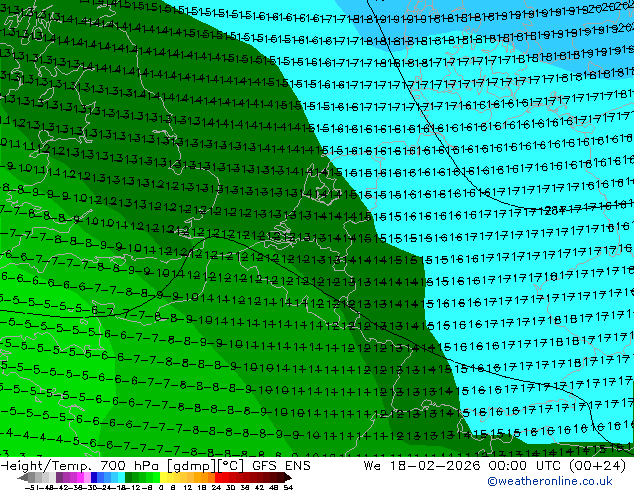Screen dimensions: 634x490
Task: Click the 'GFS ENS' model label
Action: pos(281,466)
